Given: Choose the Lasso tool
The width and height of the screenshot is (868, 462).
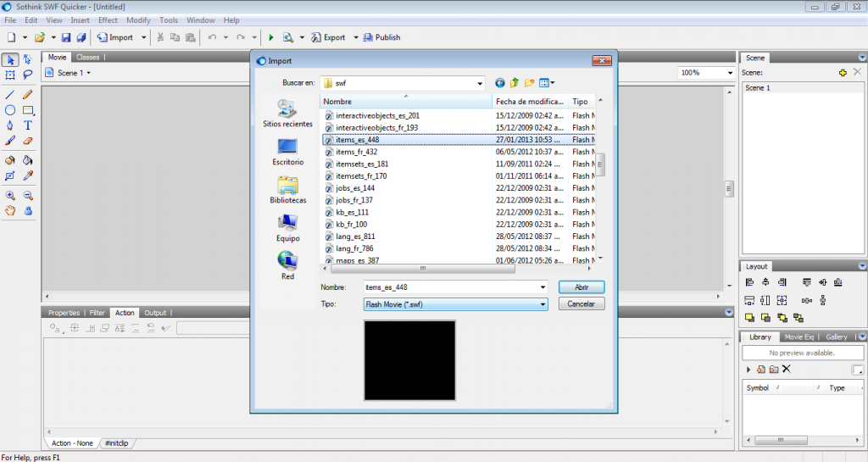Looking at the screenshot, I should coord(28,75).
